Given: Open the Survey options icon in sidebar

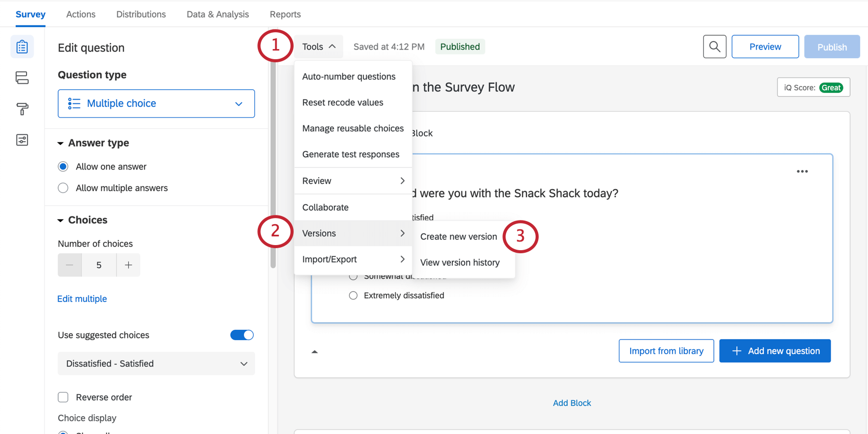Looking at the screenshot, I should [22, 140].
